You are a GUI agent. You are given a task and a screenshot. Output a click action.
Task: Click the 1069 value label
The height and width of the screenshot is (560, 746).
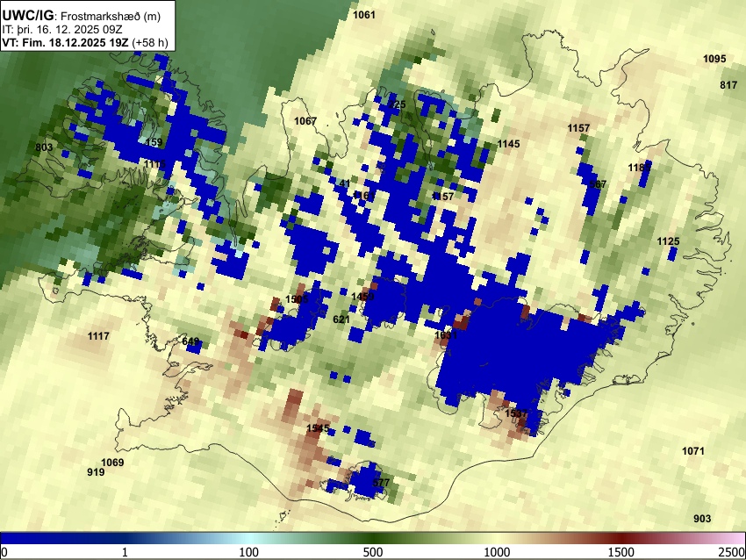112,463
